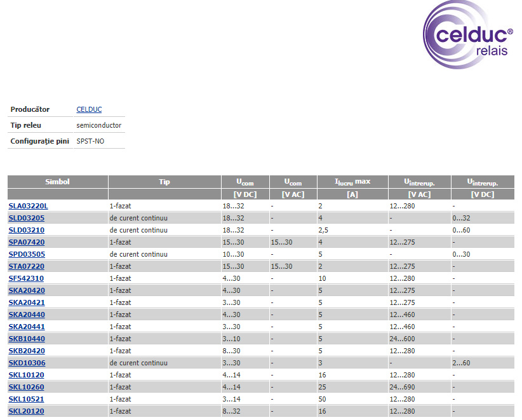The image size is (522, 420).
Task: Click the '50' current value for SKL10521
Action: 322,399
